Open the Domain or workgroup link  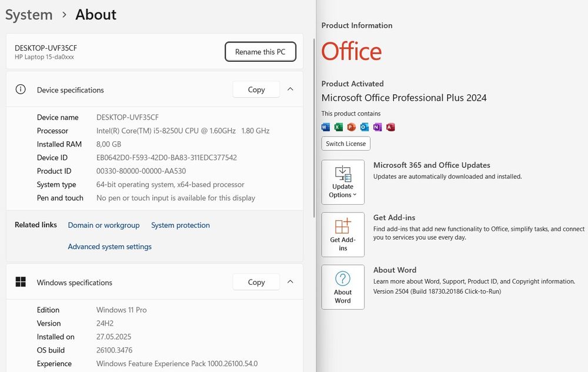pos(103,225)
